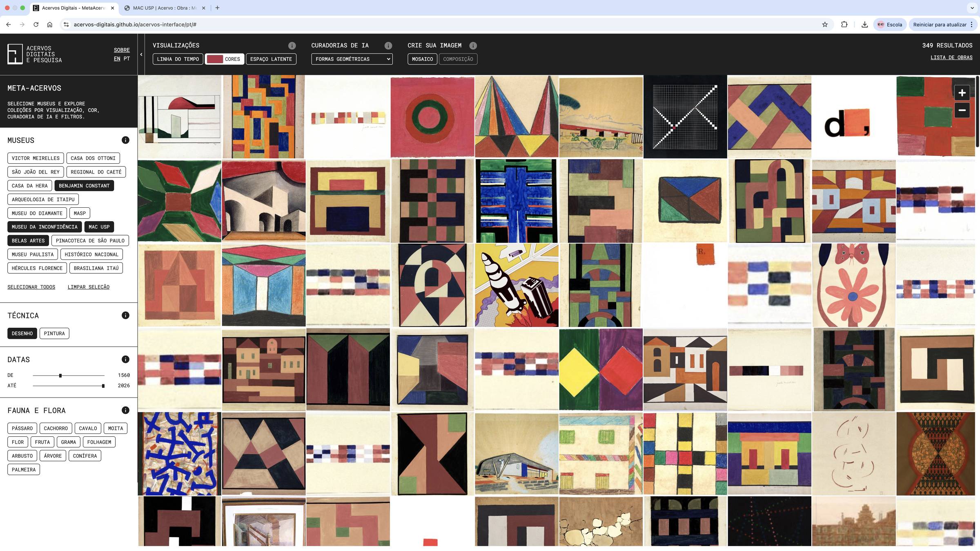The image size is (980, 551).
Task: Enable the Pintura technique filter
Action: pyautogui.click(x=54, y=333)
